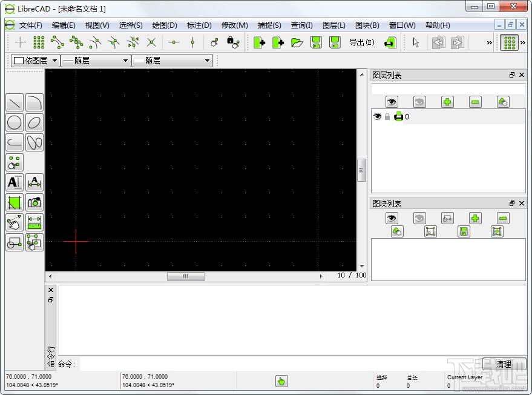Open the line type 随层 dropdown
The height and width of the screenshot is (395, 532).
point(172,61)
